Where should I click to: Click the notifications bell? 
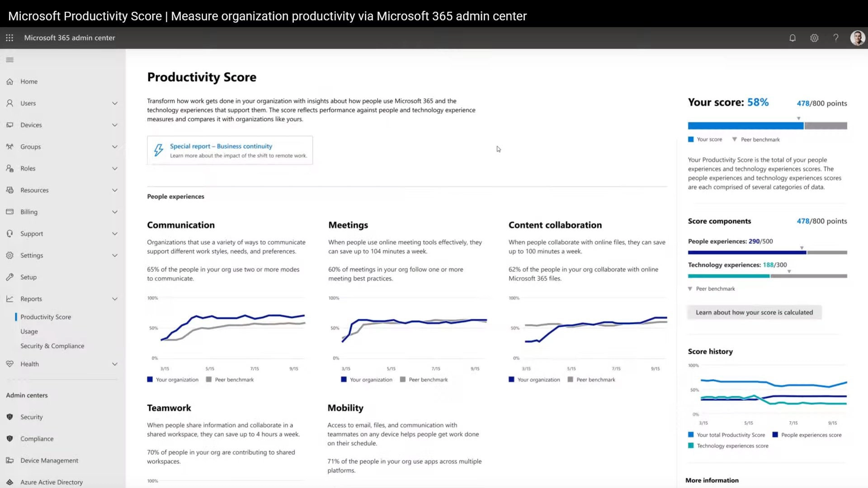[793, 38]
